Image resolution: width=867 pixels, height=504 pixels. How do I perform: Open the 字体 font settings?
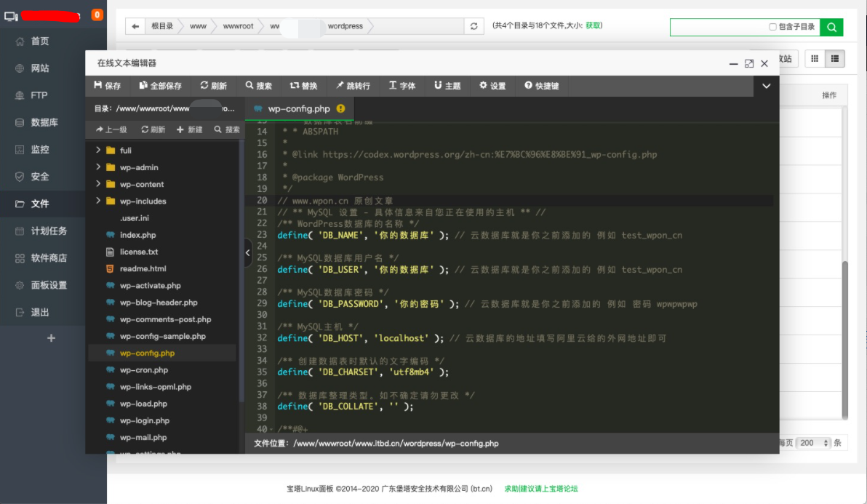pyautogui.click(x=402, y=86)
